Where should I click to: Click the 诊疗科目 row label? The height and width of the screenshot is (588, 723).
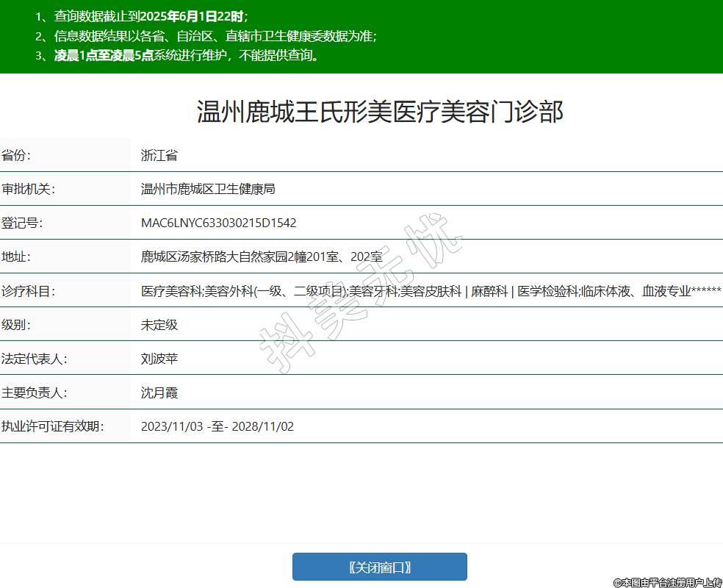(29, 290)
